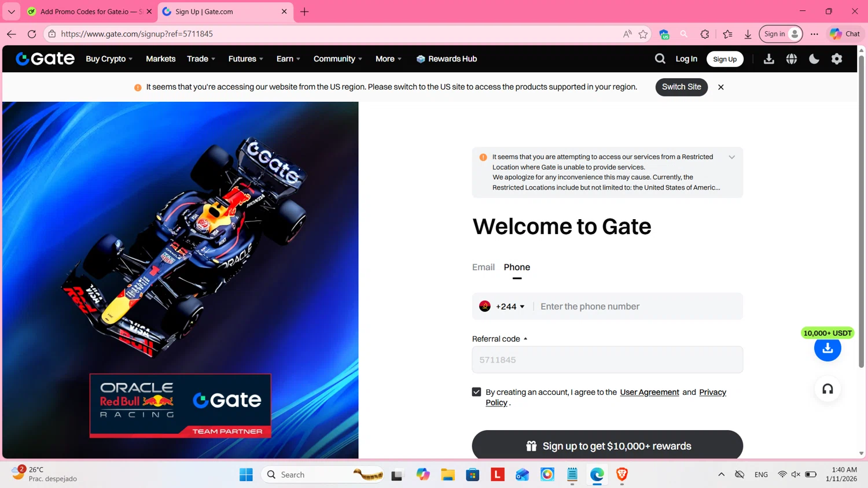This screenshot has width=868, height=488.
Task: Click the browser Sign in profile button
Action: pyautogui.click(x=781, y=34)
